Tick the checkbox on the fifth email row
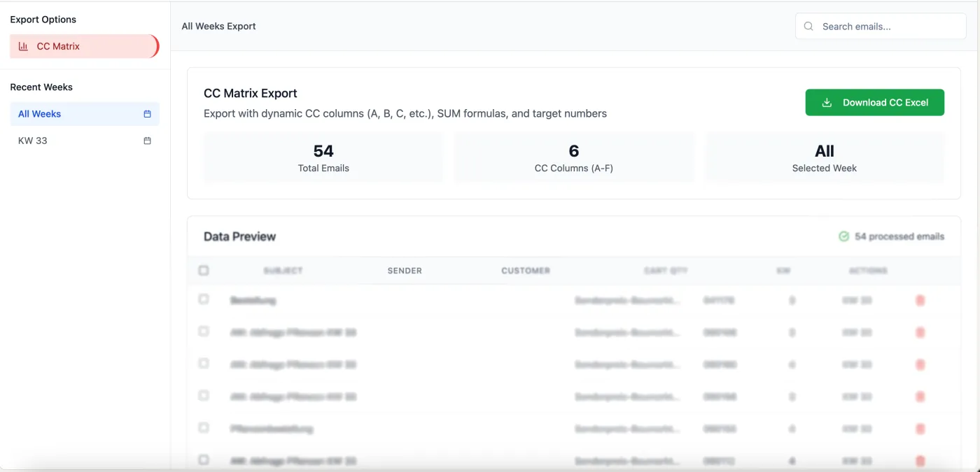The height and width of the screenshot is (472, 980). (204, 427)
